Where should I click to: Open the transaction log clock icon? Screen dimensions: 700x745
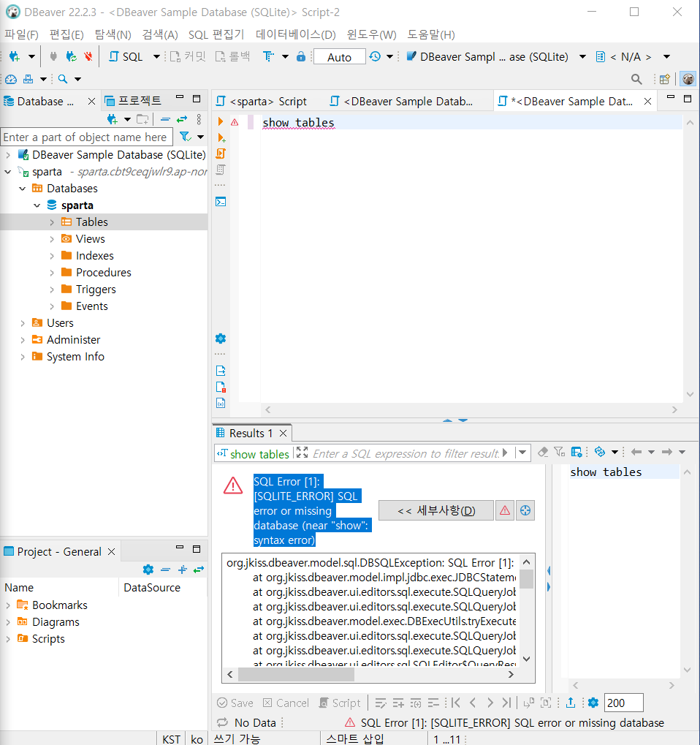click(x=375, y=56)
